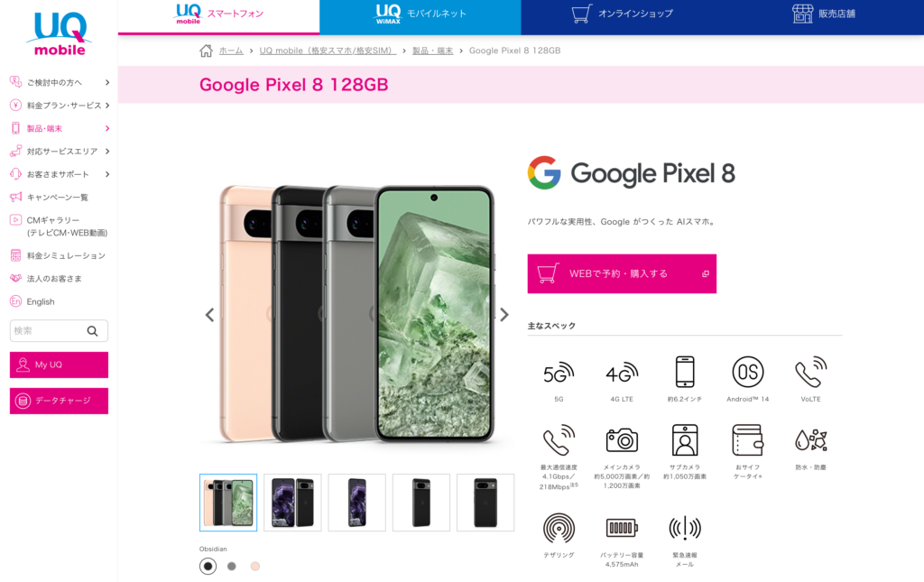Open the オンラインショップ tab
Image resolution: width=924 pixels, height=582 pixels.
[x=622, y=14]
